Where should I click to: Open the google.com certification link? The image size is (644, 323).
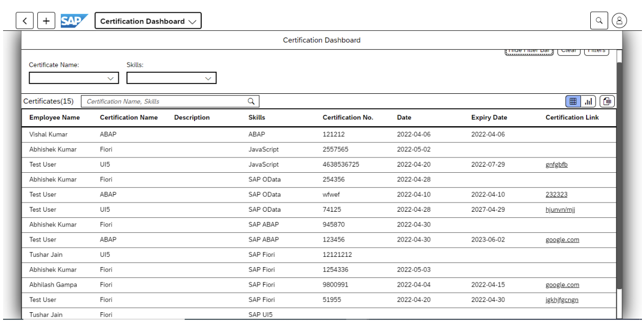(x=562, y=239)
